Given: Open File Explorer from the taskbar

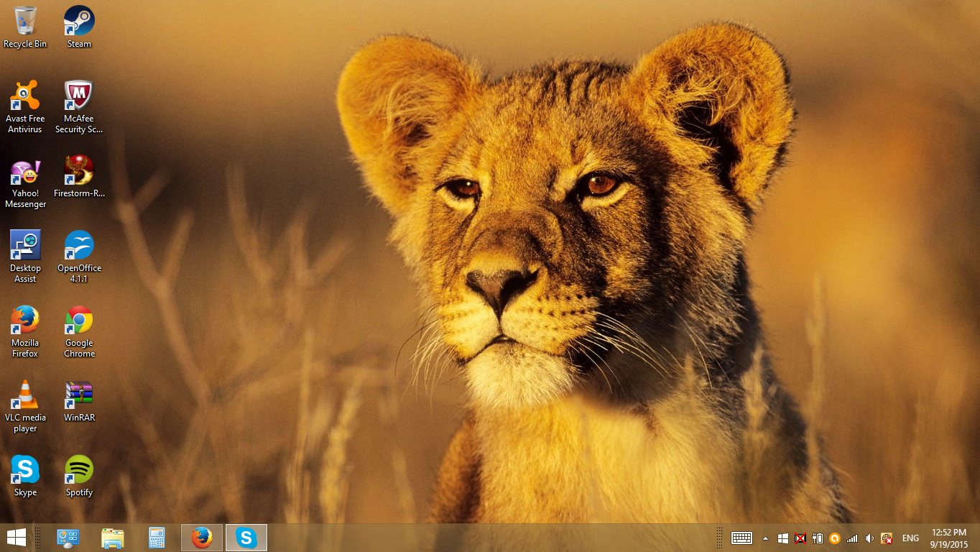Looking at the screenshot, I should [113, 538].
